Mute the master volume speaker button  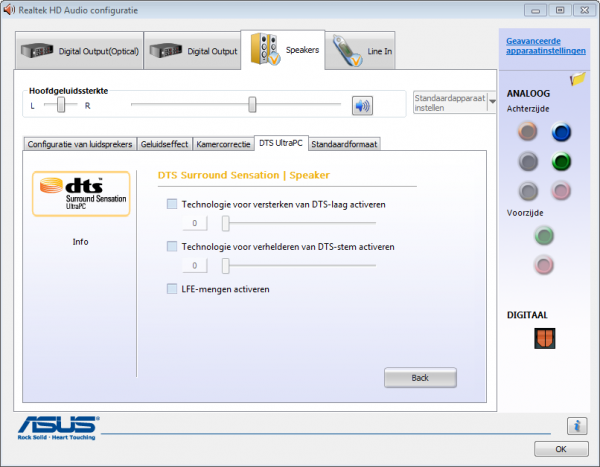362,105
